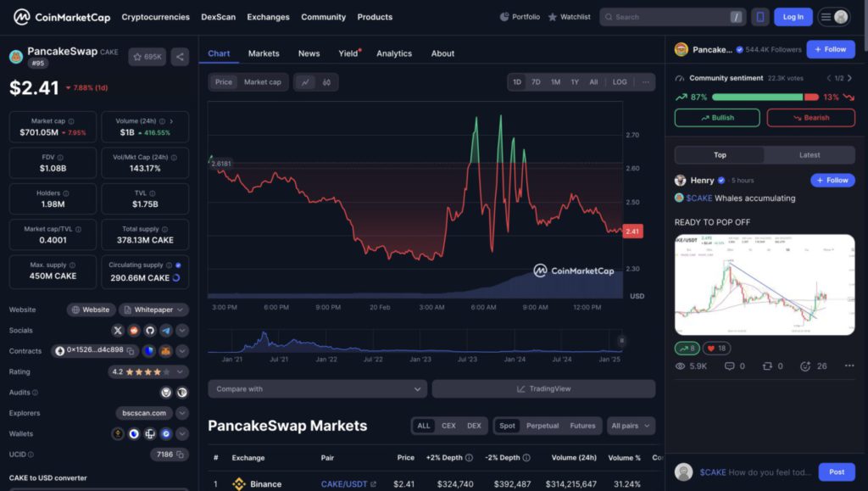Switch community feed to Latest
The width and height of the screenshot is (868, 491).
809,155
